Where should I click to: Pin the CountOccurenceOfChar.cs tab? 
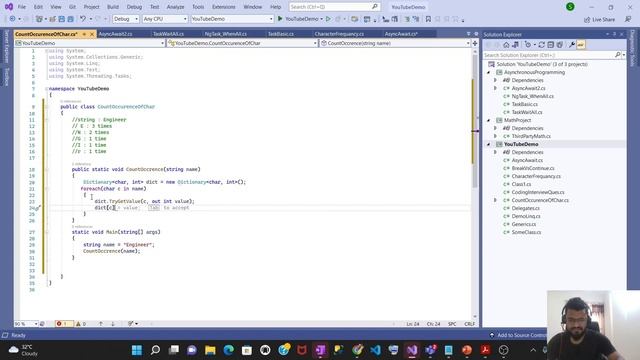[x=84, y=34]
